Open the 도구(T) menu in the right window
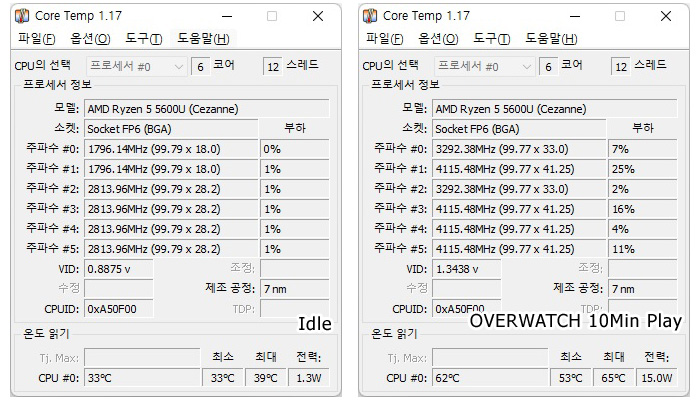Image resolution: width=700 pixels, height=401 pixels. [x=491, y=39]
